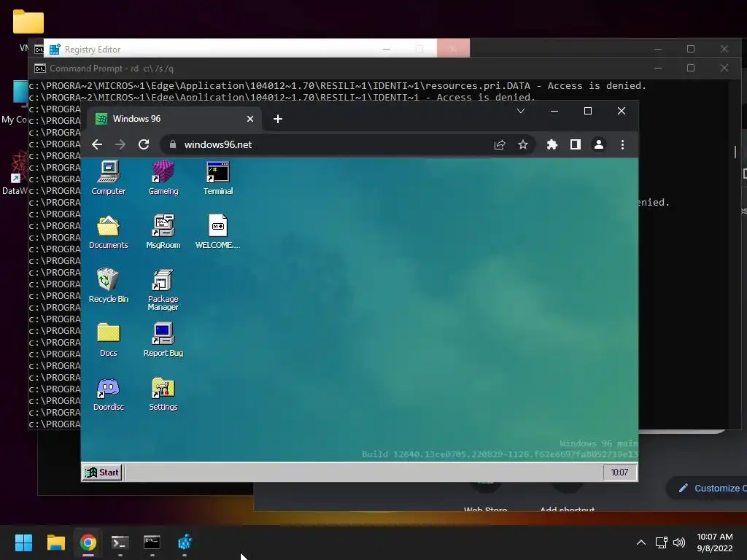
Task: Open the Gameing desktop shortcut
Action: (x=163, y=177)
